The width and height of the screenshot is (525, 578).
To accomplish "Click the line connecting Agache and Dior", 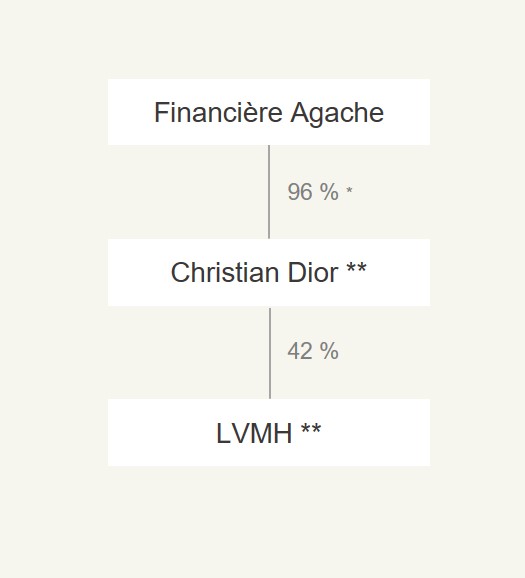I will point(269,192).
